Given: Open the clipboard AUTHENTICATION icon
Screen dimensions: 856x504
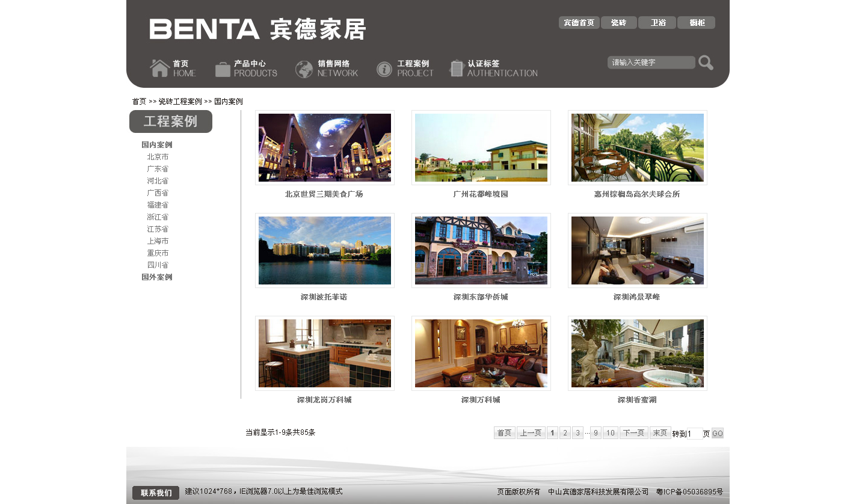Looking at the screenshot, I should 456,69.
